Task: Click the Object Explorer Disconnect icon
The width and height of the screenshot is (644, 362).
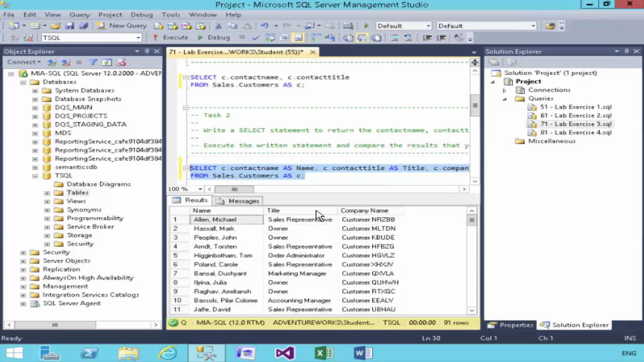Action: 65,62
